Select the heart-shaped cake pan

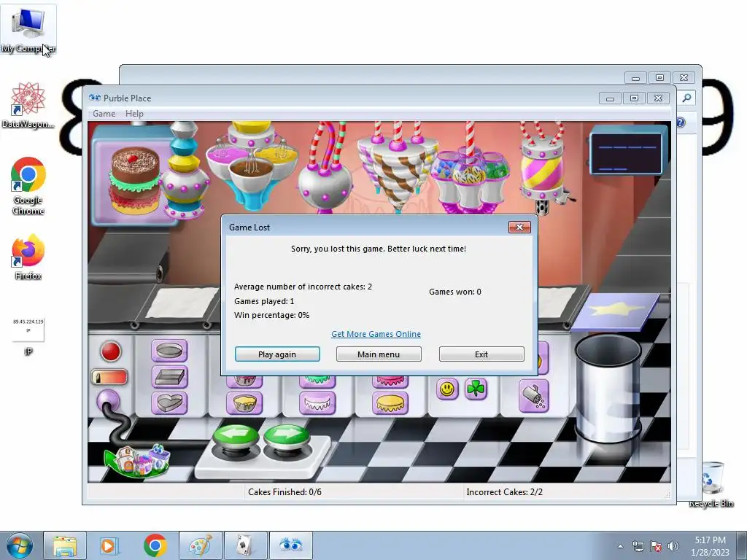[169, 402]
